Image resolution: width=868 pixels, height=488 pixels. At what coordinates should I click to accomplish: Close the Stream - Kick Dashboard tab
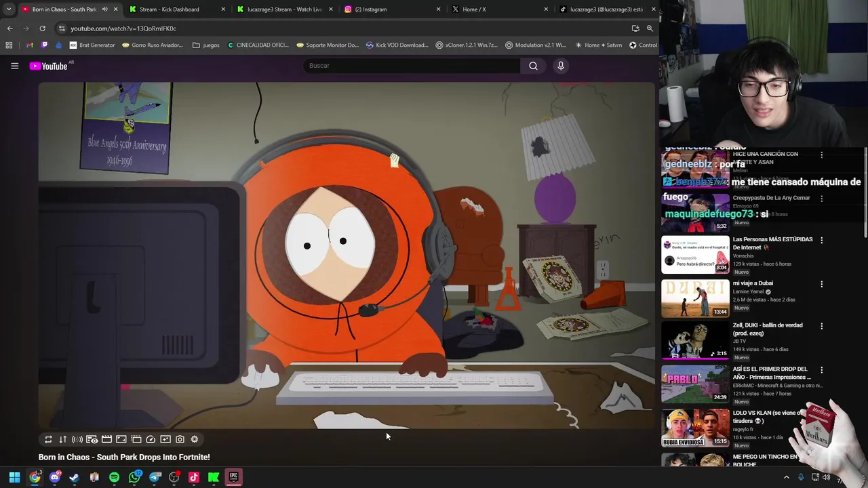point(223,9)
